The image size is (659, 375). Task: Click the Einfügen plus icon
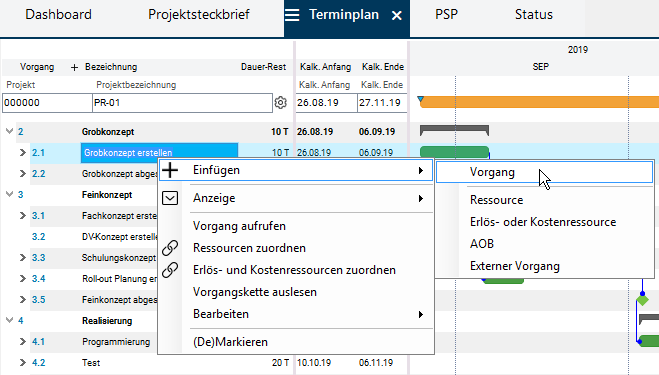coord(170,170)
